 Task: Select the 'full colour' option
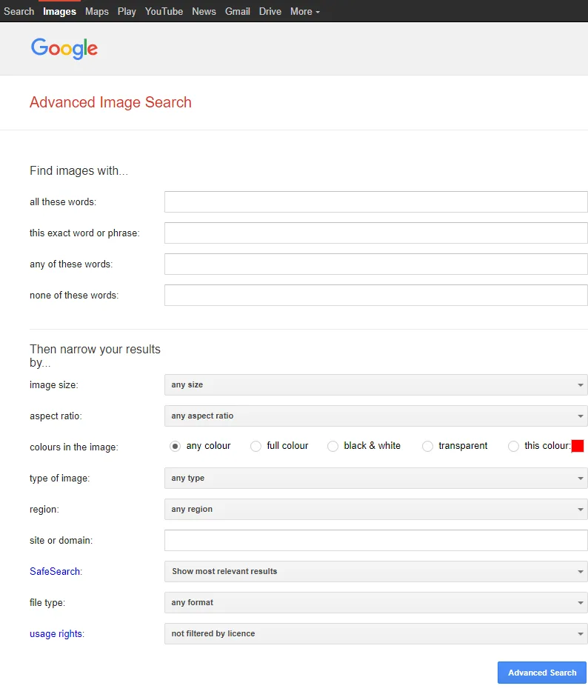[255, 446]
